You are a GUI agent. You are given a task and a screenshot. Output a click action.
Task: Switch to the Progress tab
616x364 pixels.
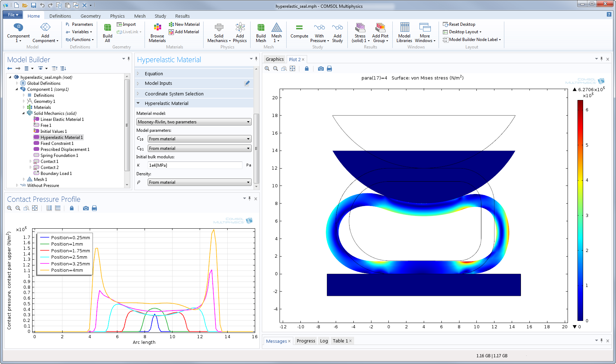click(x=306, y=341)
